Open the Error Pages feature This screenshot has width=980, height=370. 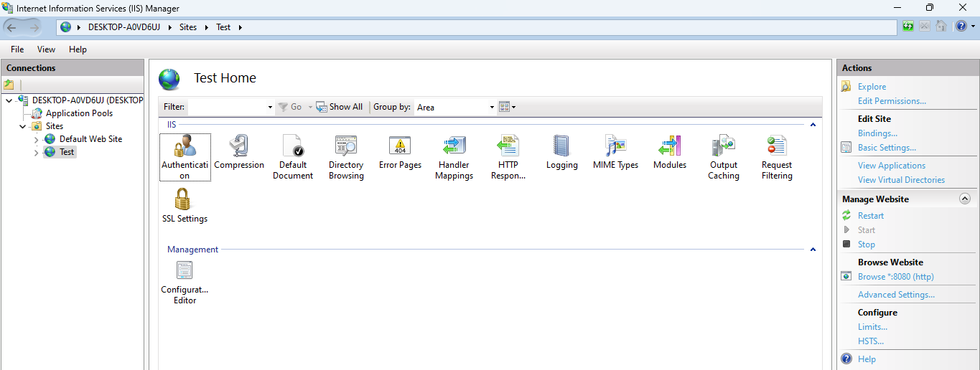click(x=400, y=153)
